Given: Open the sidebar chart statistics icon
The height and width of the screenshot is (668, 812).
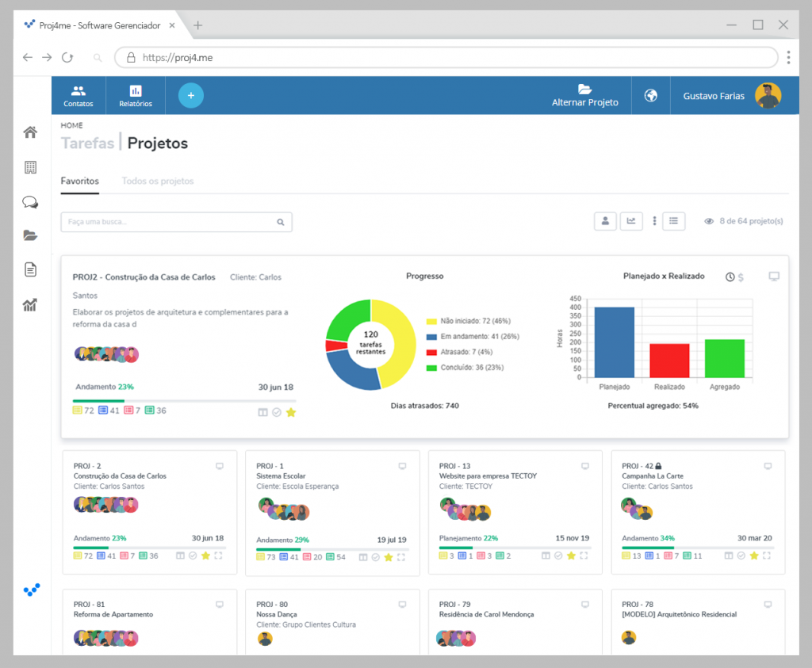Looking at the screenshot, I should [x=30, y=305].
